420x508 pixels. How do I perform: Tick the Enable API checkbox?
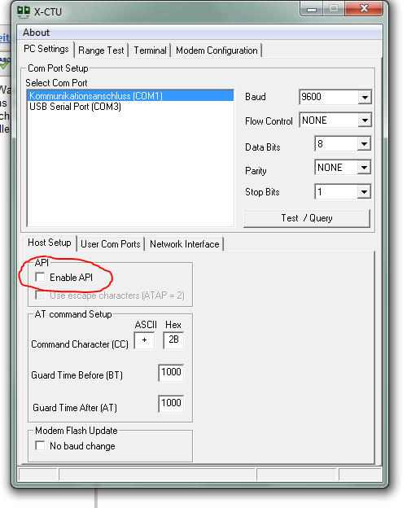pos(40,278)
